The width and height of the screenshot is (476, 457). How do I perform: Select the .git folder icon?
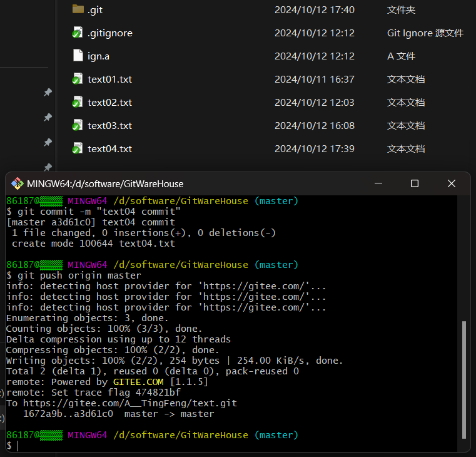tap(78, 9)
